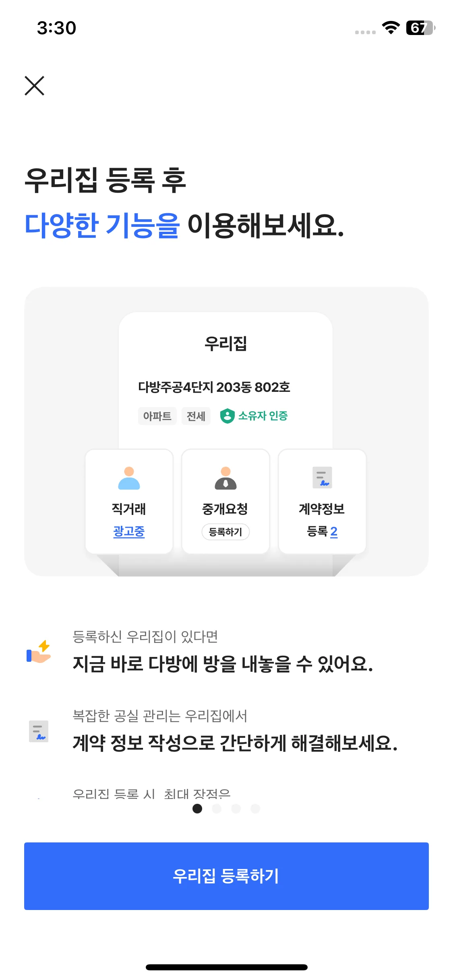The image size is (453, 980).
Task: Tap the hand with lightning bolt icon
Action: [x=39, y=651]
